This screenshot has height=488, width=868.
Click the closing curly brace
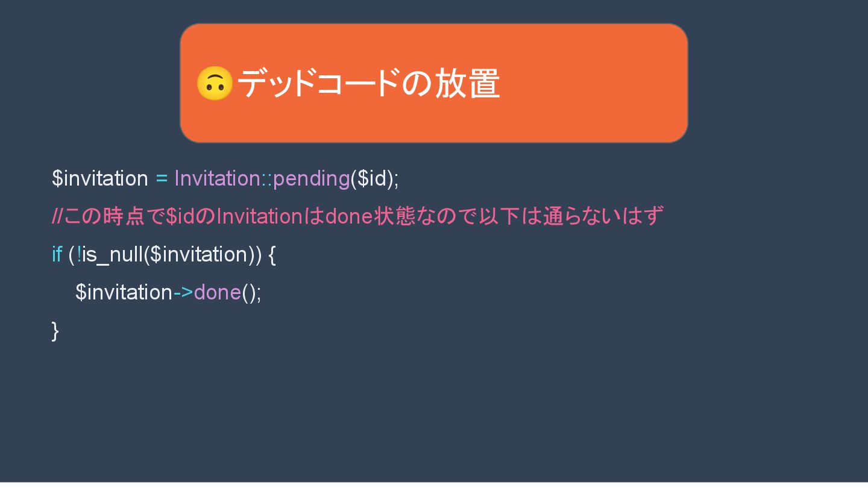point(55,330)
